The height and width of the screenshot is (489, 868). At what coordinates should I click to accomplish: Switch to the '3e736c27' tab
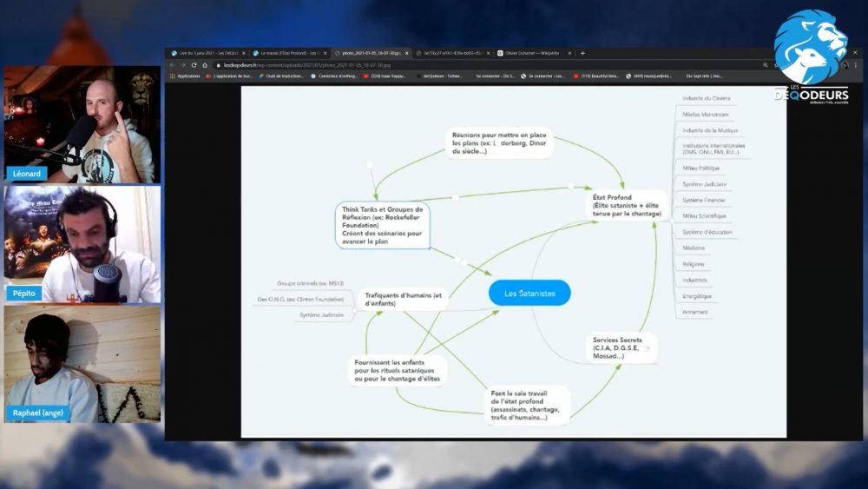coord(451,53)
